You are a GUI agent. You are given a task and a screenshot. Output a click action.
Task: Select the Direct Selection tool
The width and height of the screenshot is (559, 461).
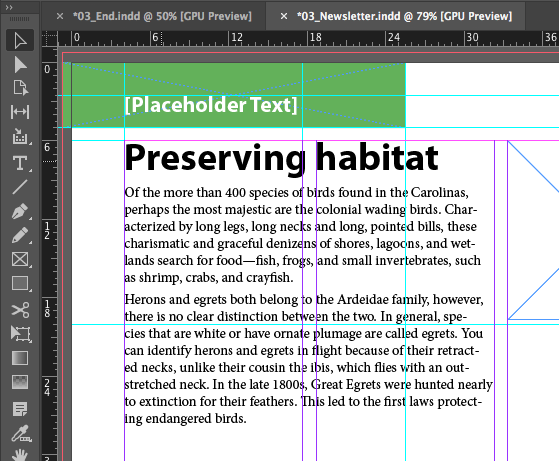pyautogui.click(x=20, y=65)
